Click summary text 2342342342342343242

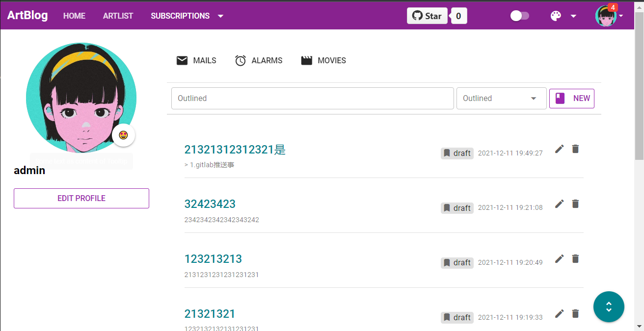point(222,220)
